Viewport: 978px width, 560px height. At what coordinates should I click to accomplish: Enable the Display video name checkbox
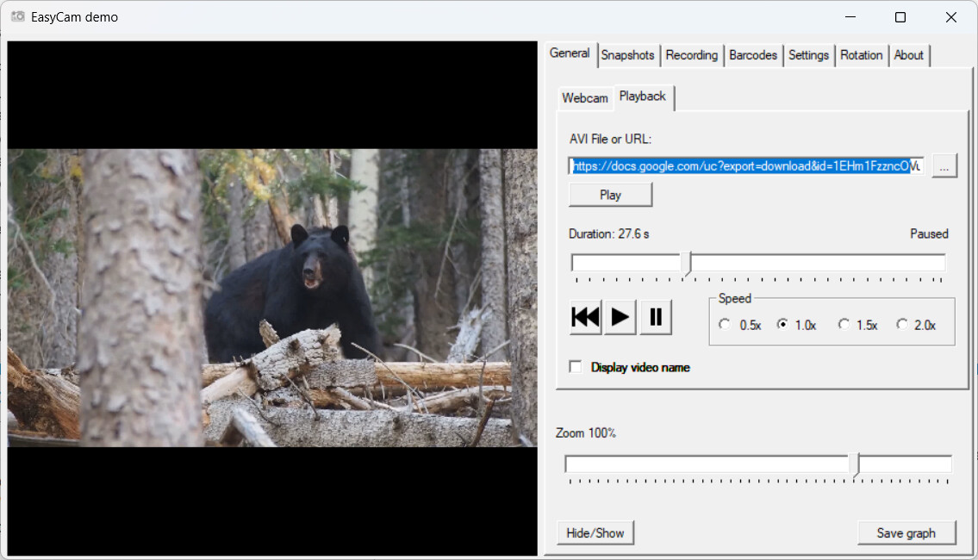click(x=576, y=368)
